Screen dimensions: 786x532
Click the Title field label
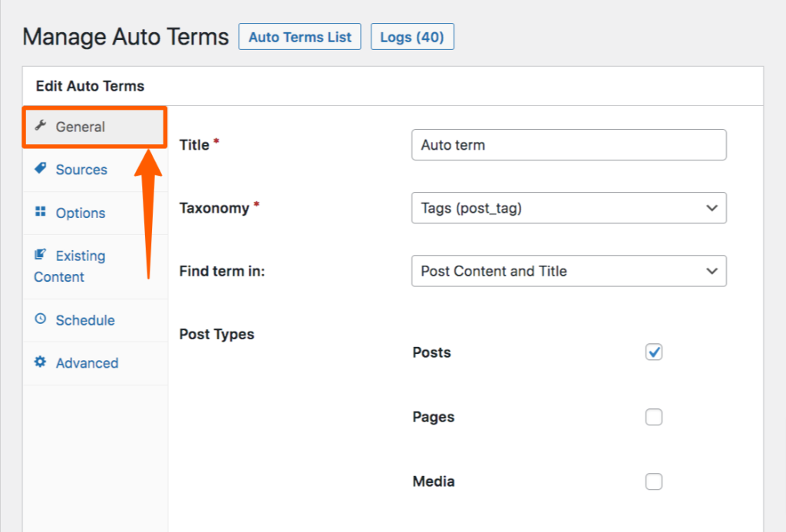pos(194,145)
